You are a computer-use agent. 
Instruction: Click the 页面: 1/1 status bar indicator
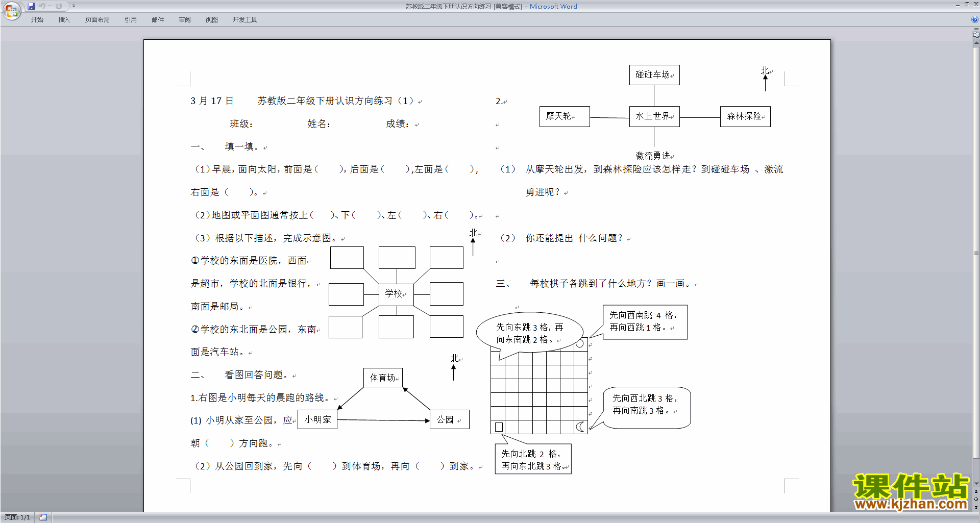(x=17, y=517)
